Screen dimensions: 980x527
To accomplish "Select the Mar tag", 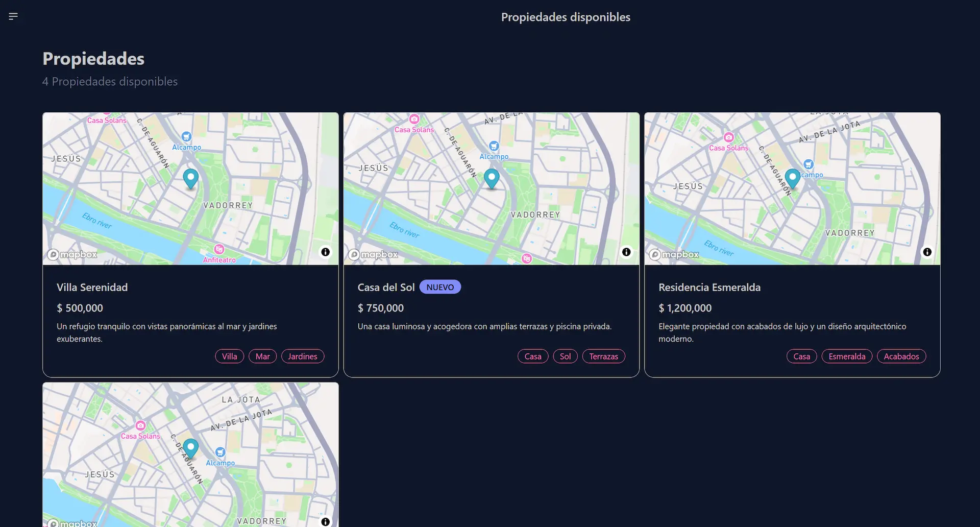I will (263, 356).
